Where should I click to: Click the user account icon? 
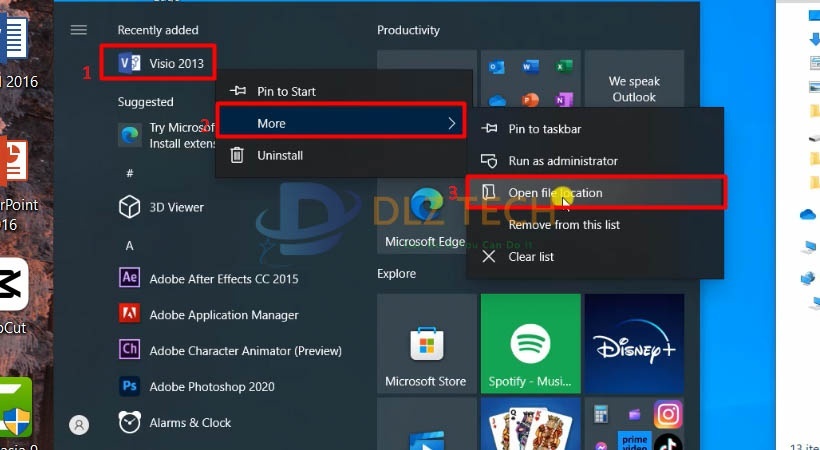79,424
